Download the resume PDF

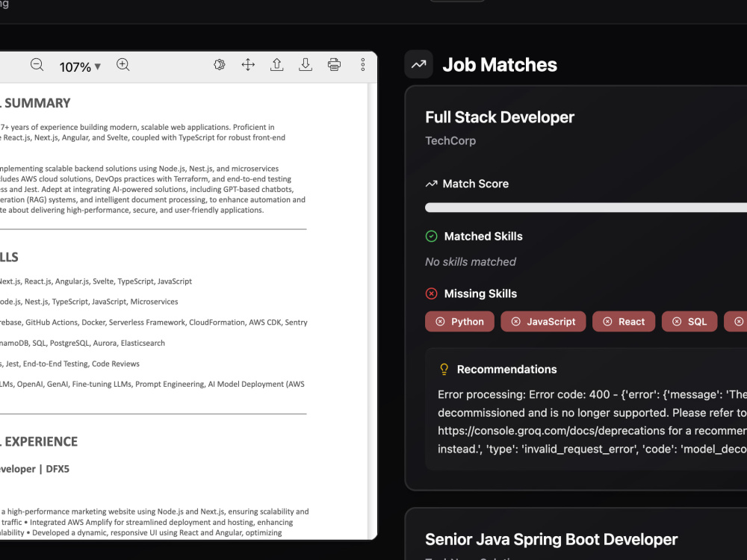click(x=306, y=65)
